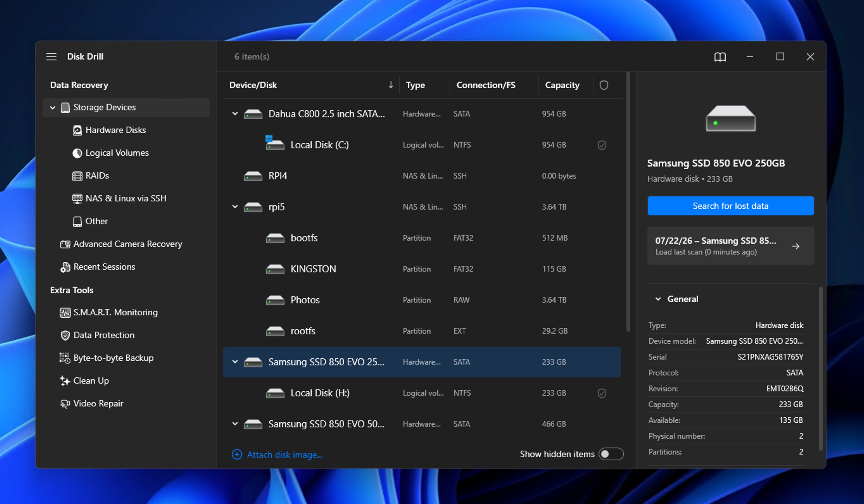Select the Local Disk (H:) row
The width and height of the screenshot is (864, 504).
[422, 393]
